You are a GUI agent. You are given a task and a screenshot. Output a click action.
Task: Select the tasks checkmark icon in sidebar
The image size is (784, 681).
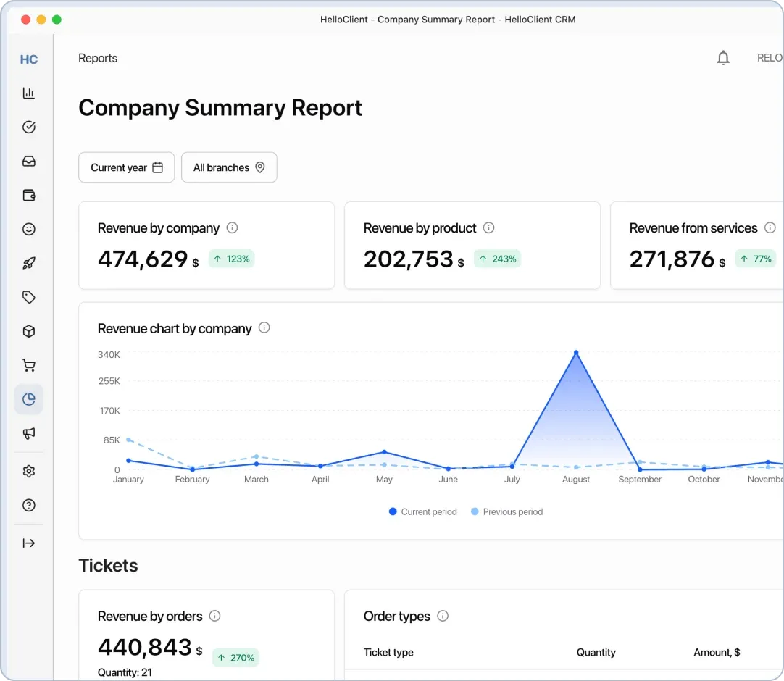pos(29,127)
